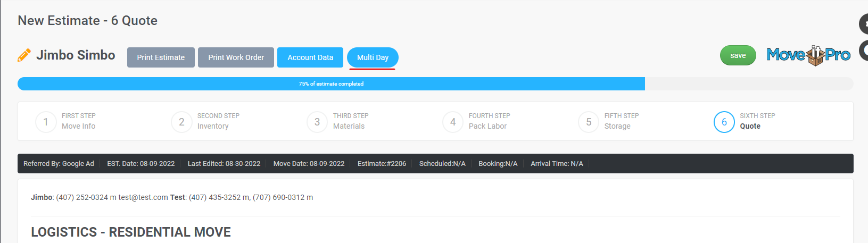This screenshot has width=868, height=243.
Task: Go to step 1 Move Info
Action: 46,122
